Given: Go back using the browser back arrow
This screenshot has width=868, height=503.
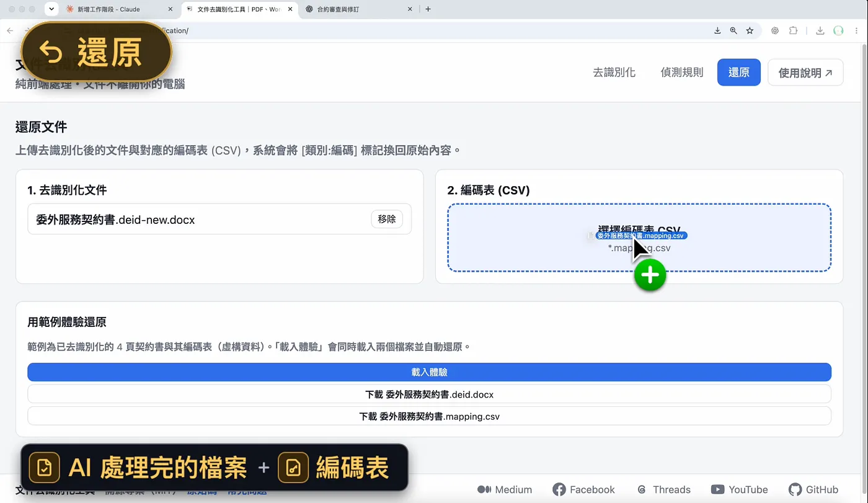Looking at the screenshot, I should click(10, 30).
